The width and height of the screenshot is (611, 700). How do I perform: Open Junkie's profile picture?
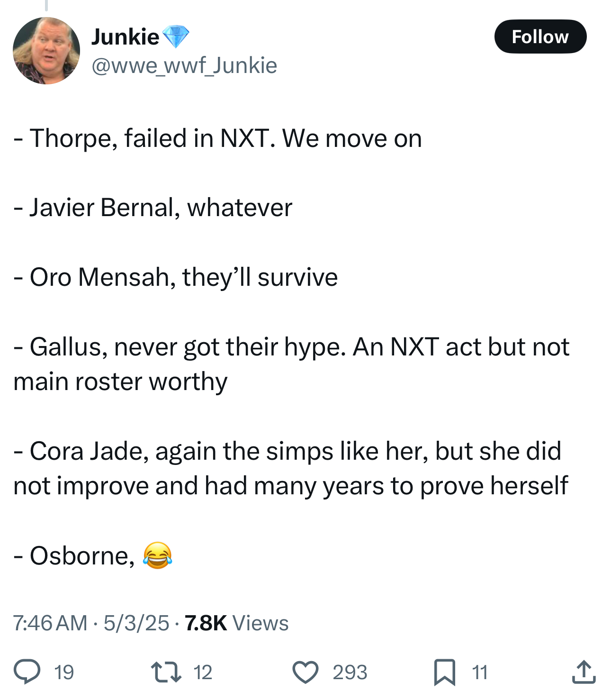click(46, 51)
